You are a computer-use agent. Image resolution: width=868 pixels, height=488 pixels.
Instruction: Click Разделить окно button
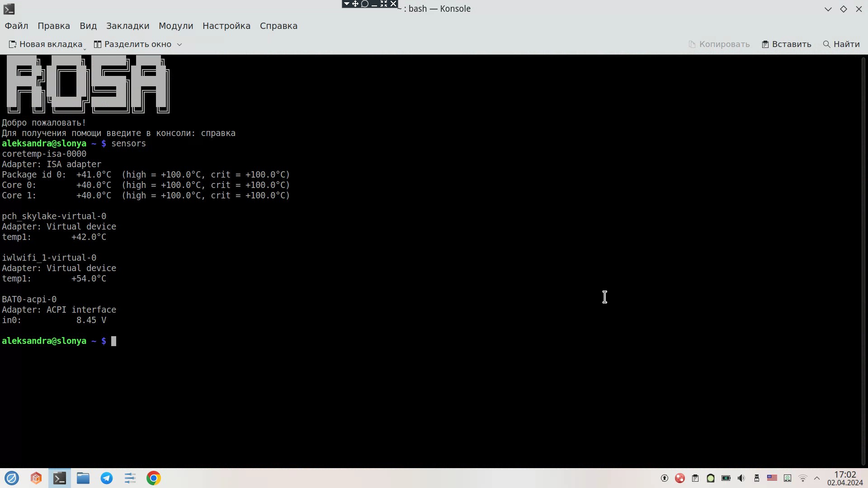pos(133,44)
